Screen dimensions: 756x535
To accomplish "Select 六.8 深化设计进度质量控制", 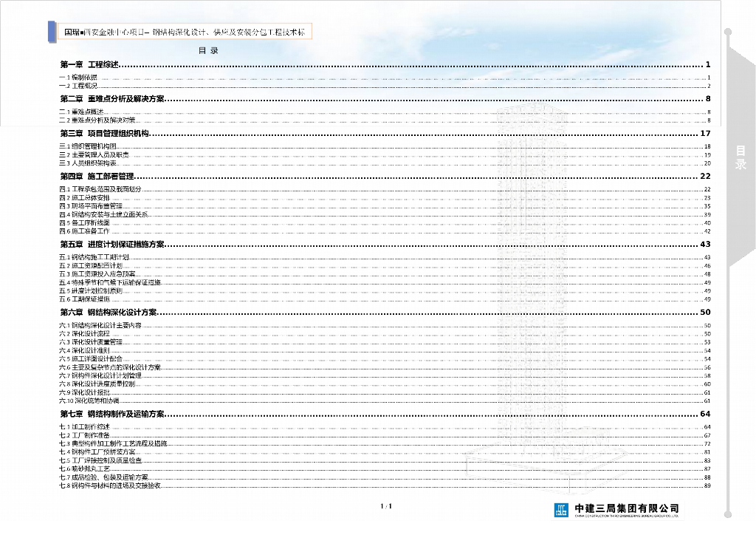I will pos(385,384).
